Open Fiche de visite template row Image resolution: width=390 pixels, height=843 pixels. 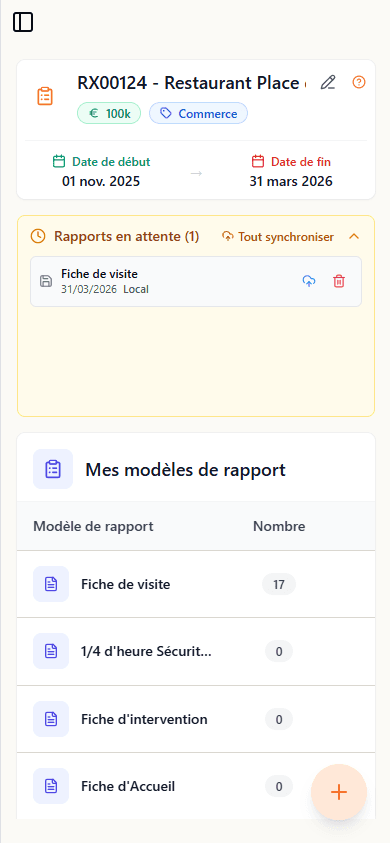[x=196, y=584]
